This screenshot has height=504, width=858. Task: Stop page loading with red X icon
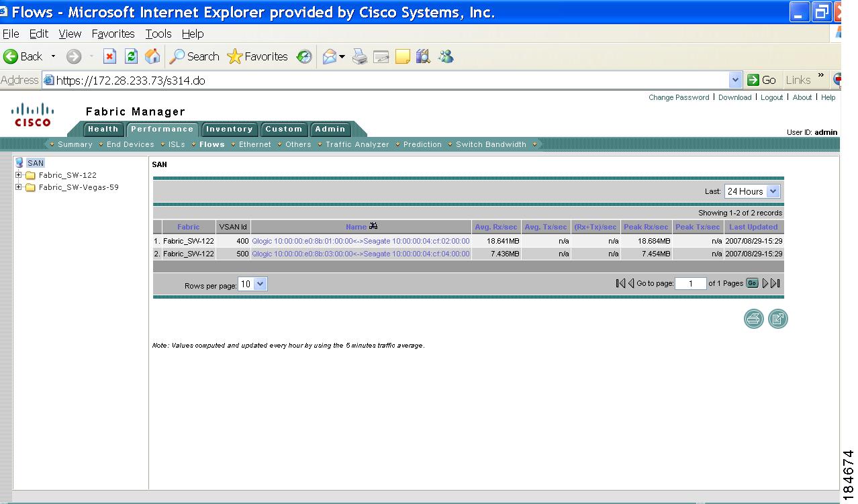[110, 57]
